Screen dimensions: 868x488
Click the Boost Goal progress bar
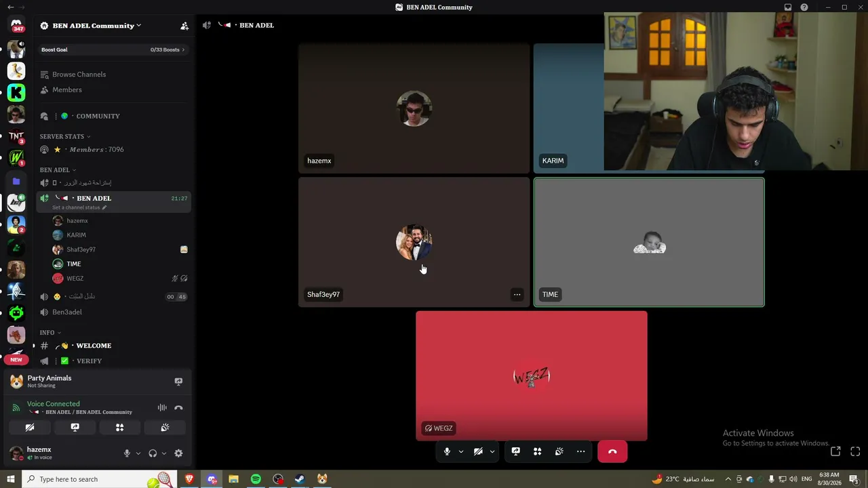pos(113,49)
